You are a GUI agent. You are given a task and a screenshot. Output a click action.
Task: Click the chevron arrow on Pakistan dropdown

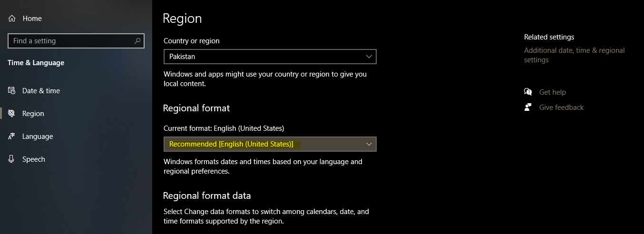(369, 57)
